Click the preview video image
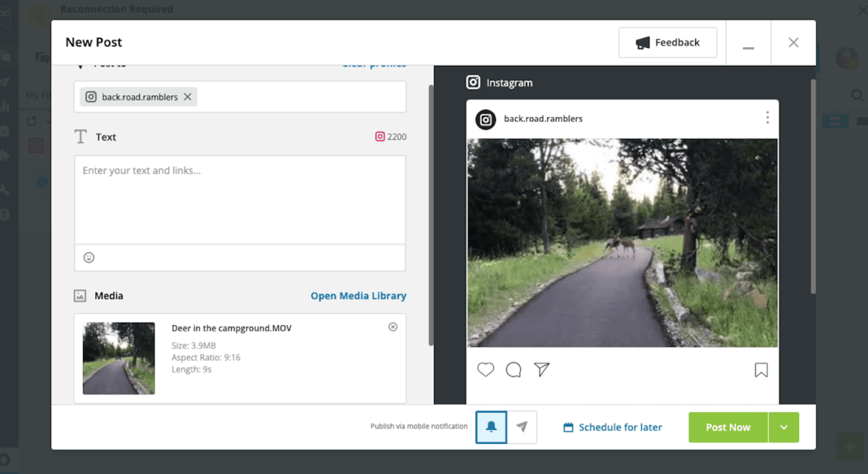This screenshot has width=868, height=474. [623, 243]
